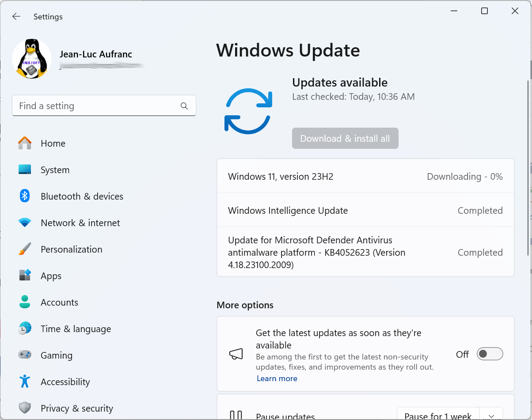The width and height of the screenshot is (532, 420).
Task: Click the Privacy & security shield icon
Action: coord(25,408)
